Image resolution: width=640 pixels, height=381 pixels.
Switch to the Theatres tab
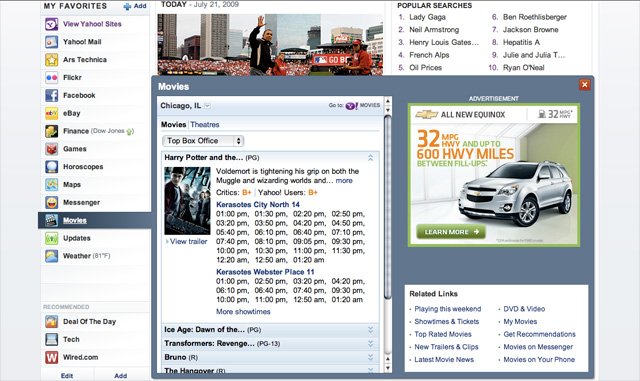tap(205, 125)
